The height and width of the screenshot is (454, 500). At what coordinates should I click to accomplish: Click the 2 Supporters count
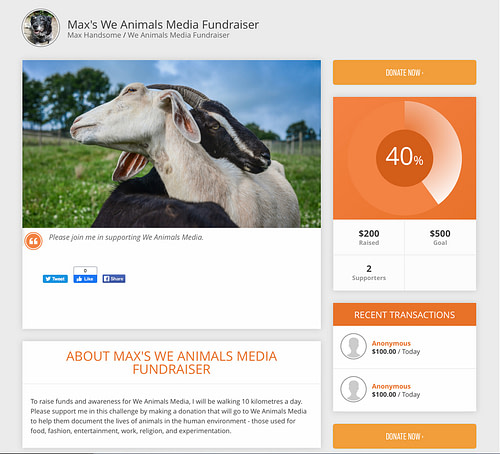(x=369, y=273)
